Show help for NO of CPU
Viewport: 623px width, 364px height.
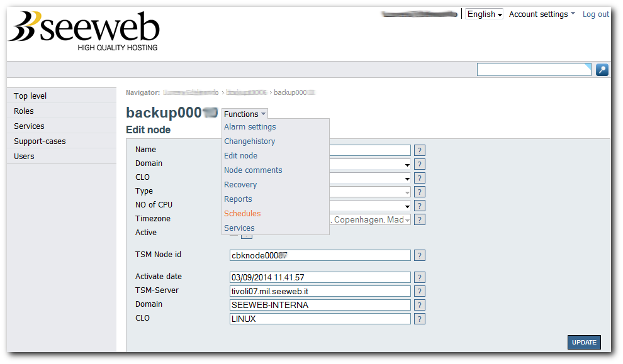coord(420,206)
